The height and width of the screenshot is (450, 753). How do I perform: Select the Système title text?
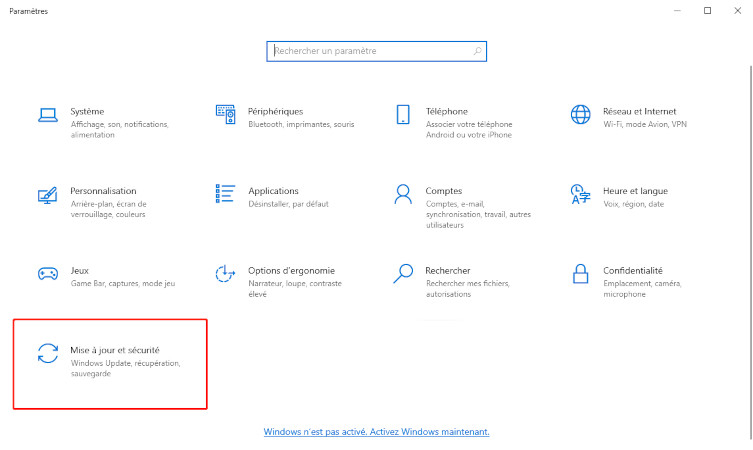87,111
